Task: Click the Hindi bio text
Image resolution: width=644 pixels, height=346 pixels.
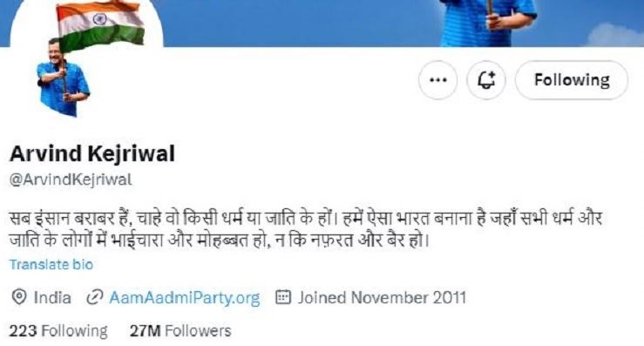Action: click(x=306, y=229)
